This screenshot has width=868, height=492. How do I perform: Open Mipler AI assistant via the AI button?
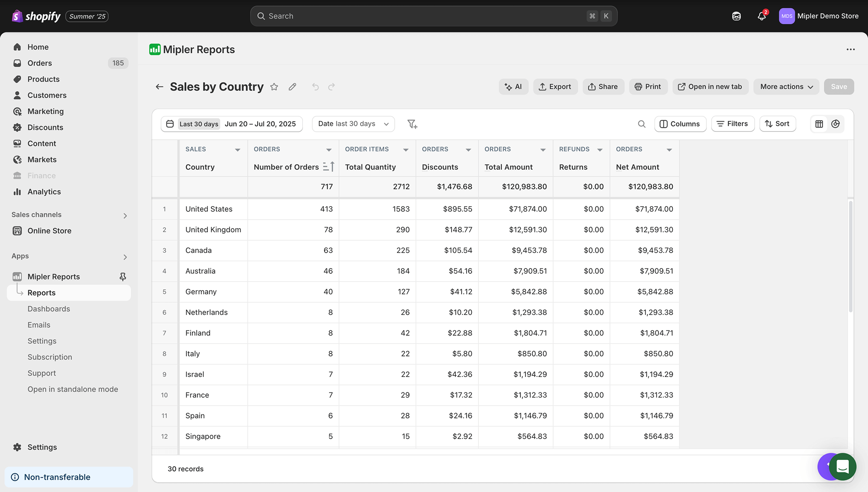coord(513,87)
